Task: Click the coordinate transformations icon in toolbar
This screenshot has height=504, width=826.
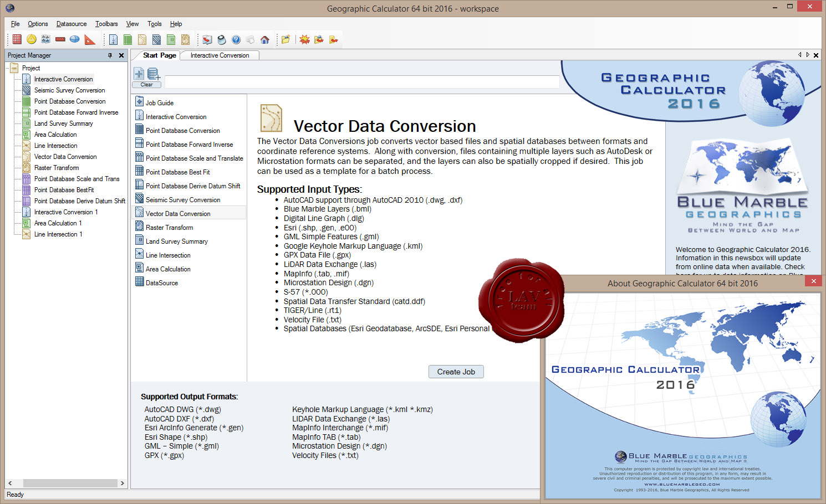Action: tap(46, 39)
